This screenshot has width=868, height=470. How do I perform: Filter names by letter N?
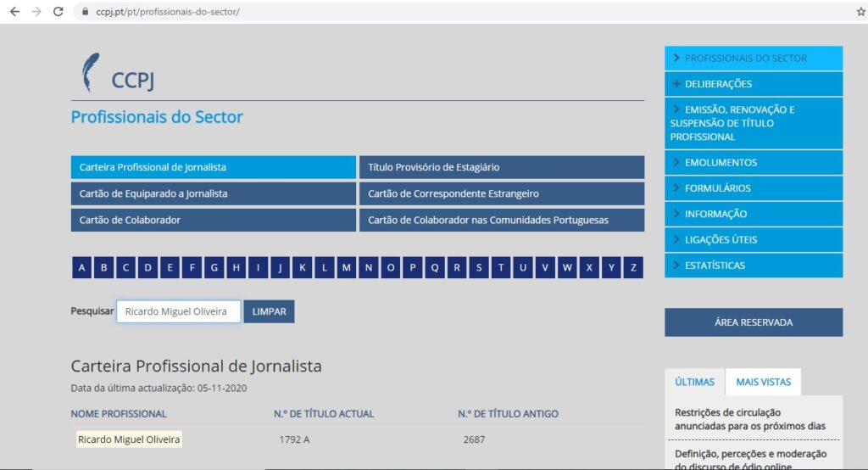(369, 268)
